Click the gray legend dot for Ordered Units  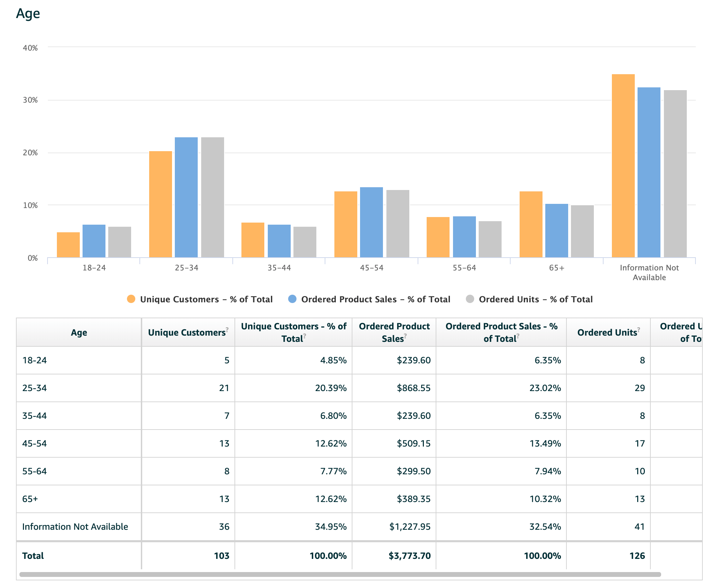[470, 299]
